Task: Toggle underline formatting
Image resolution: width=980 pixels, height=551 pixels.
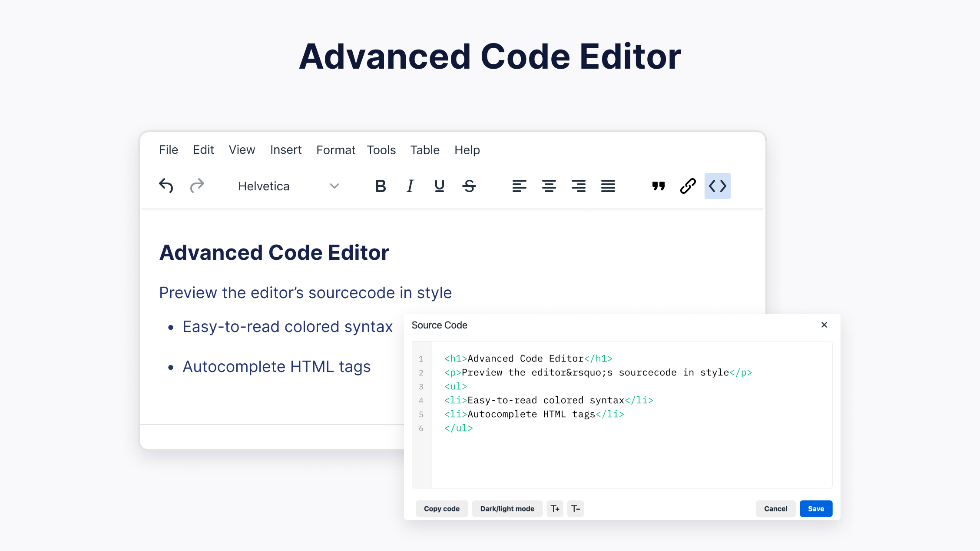Action: 439,186
